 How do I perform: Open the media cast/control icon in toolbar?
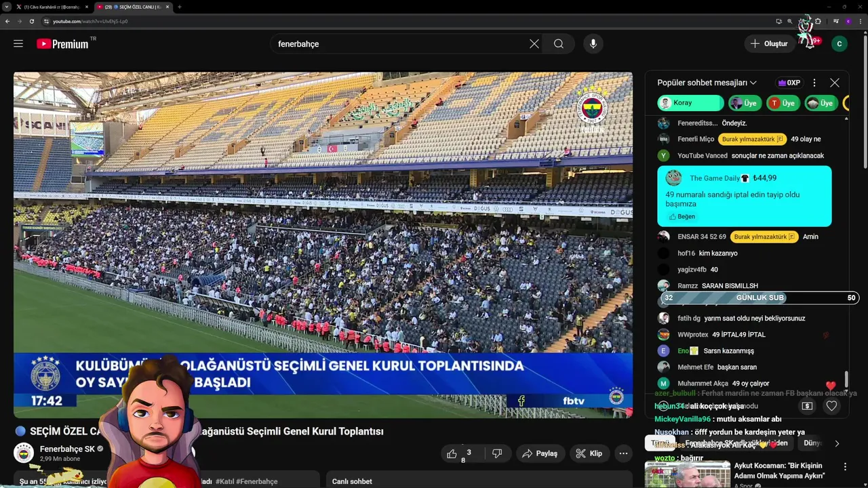[836, 21]
